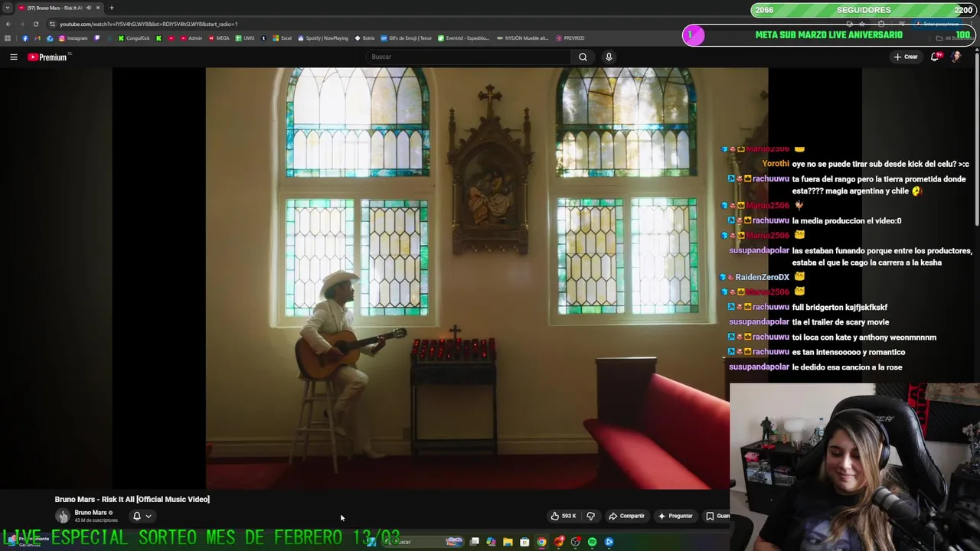Open the Excel bookmark
Viewport: 980px width, 551px height.
tap(282, 38)
